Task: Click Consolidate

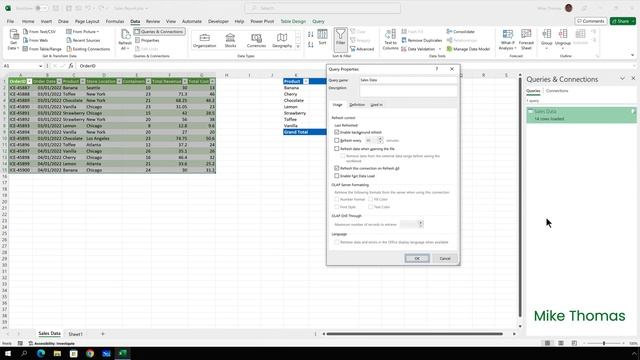Action: [460, 31]
